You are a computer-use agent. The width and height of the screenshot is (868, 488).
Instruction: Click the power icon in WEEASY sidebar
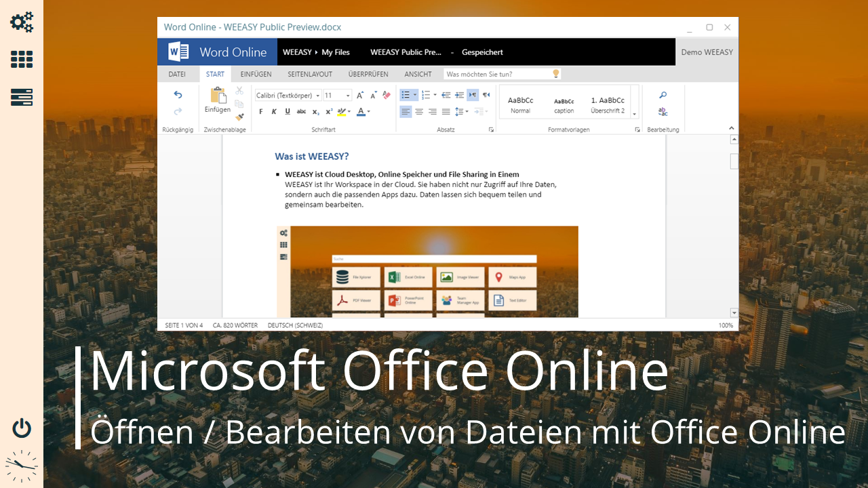pos(22,428)
